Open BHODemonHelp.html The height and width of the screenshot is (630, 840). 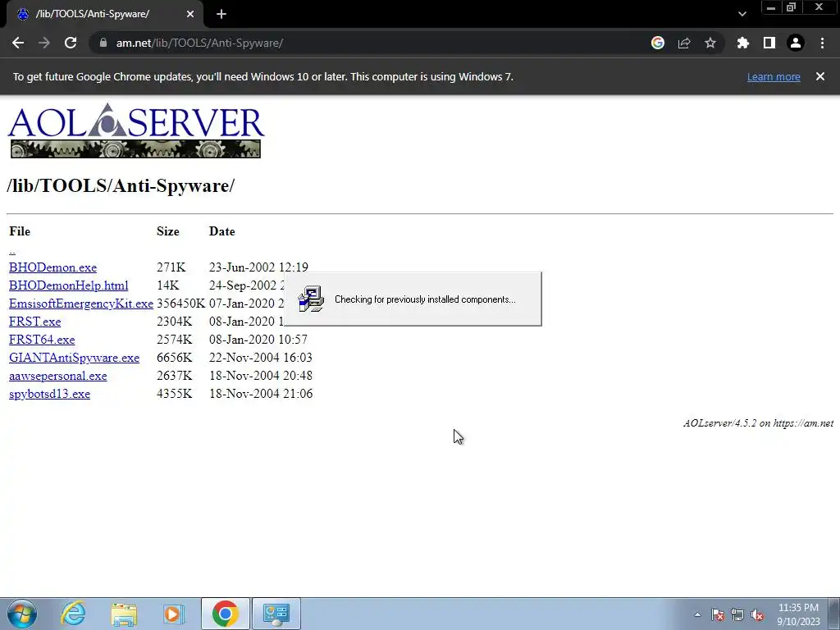point(68,285)
